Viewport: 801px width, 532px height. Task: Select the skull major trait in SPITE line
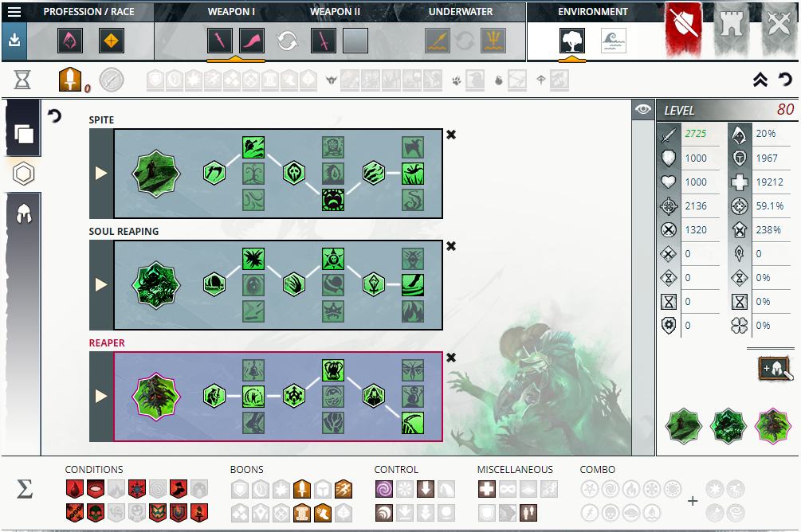pos(333,201)
